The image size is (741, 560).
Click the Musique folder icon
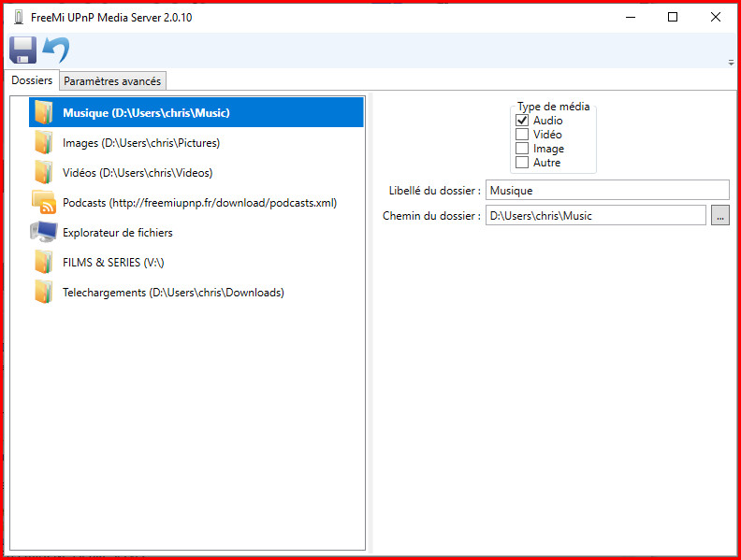tap(43, 112)
